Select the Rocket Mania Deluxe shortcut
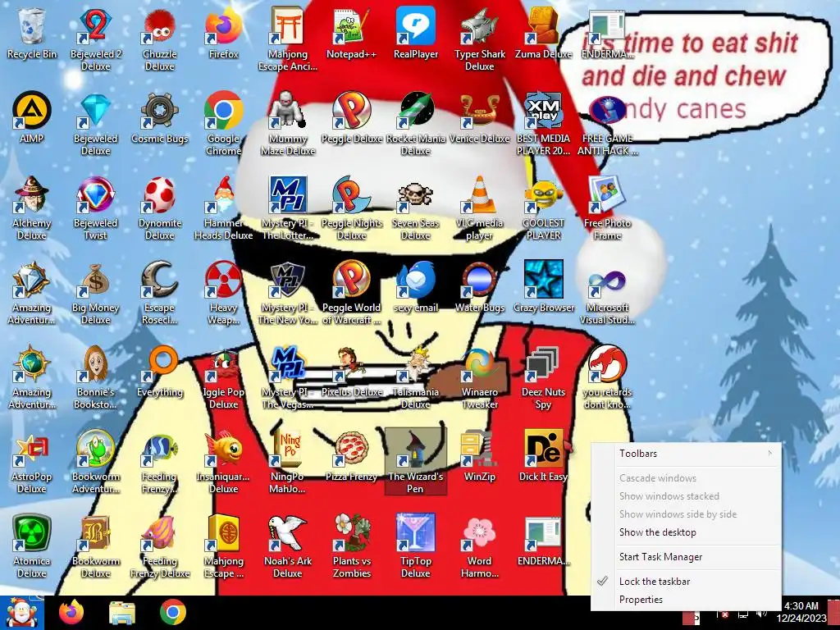Image resolution: width=840 pixels, height=630 pixels. tap(416, 123)
